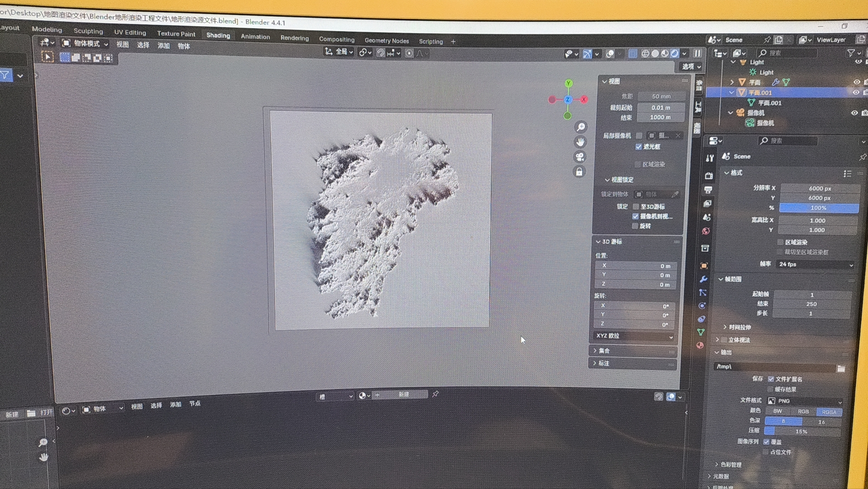Open the 添加 menu in viewport header

tap(164, 46)
